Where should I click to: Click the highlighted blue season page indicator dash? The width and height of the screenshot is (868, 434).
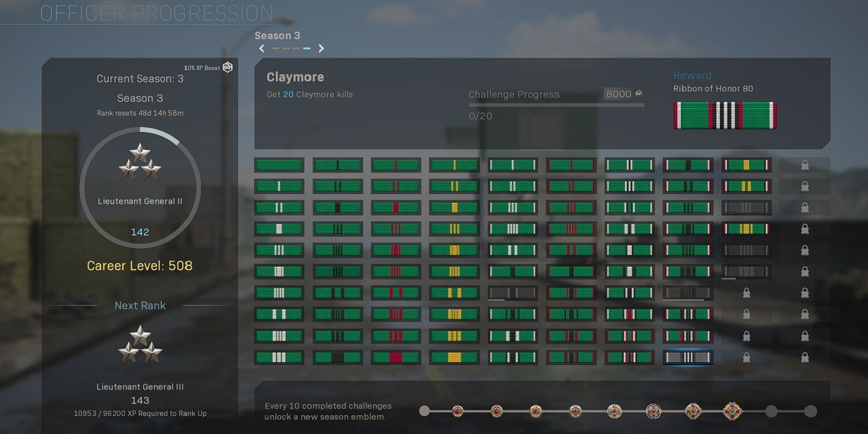pos(306,48)
